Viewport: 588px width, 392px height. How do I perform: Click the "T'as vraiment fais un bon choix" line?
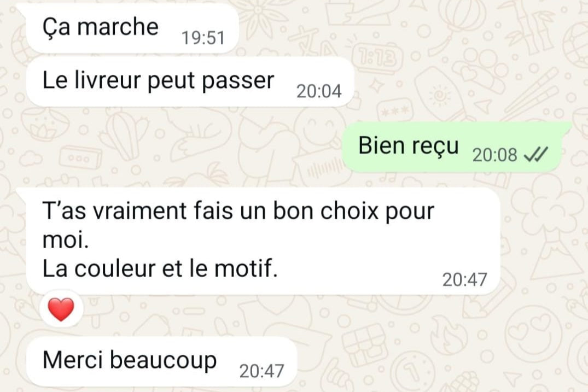(x=238, y=211)
